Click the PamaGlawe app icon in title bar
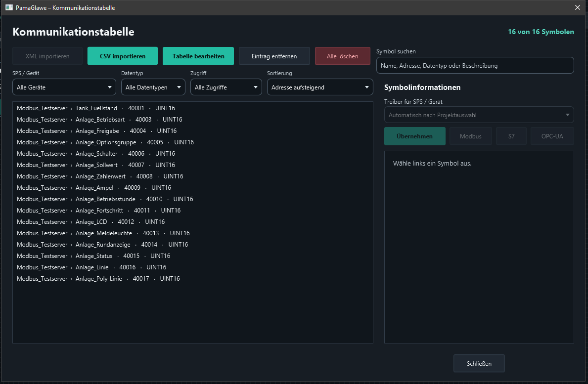Screen dimensions: 588x384 click(x=9, y=7)
